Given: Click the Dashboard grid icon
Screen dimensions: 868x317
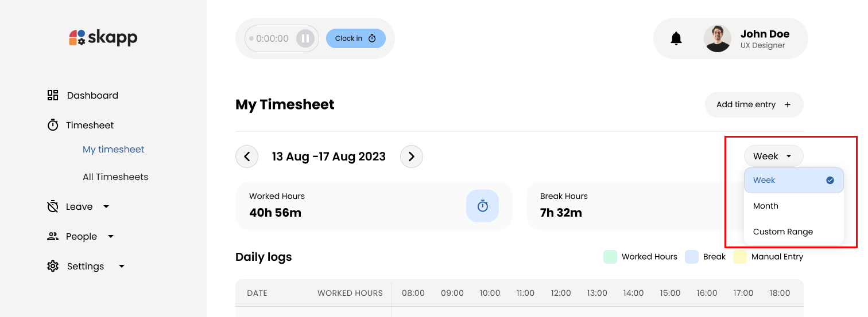Looking at the screenshot, I should (x=53, y=95).
